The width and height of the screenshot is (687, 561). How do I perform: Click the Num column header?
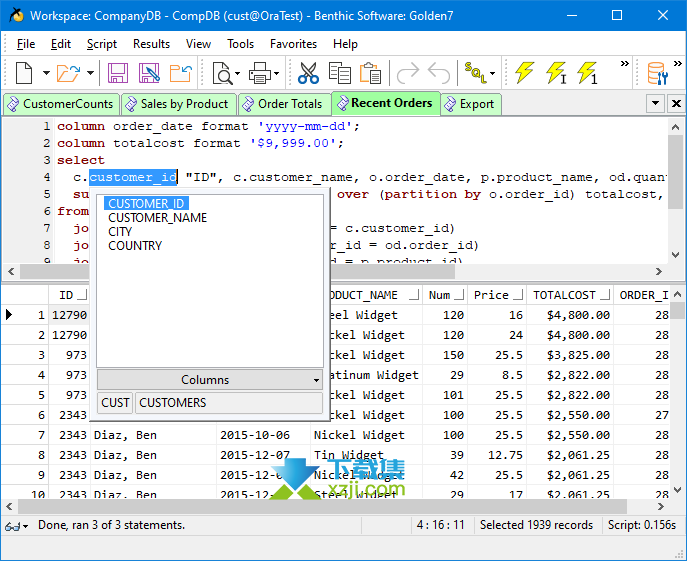tap(445, 295)
